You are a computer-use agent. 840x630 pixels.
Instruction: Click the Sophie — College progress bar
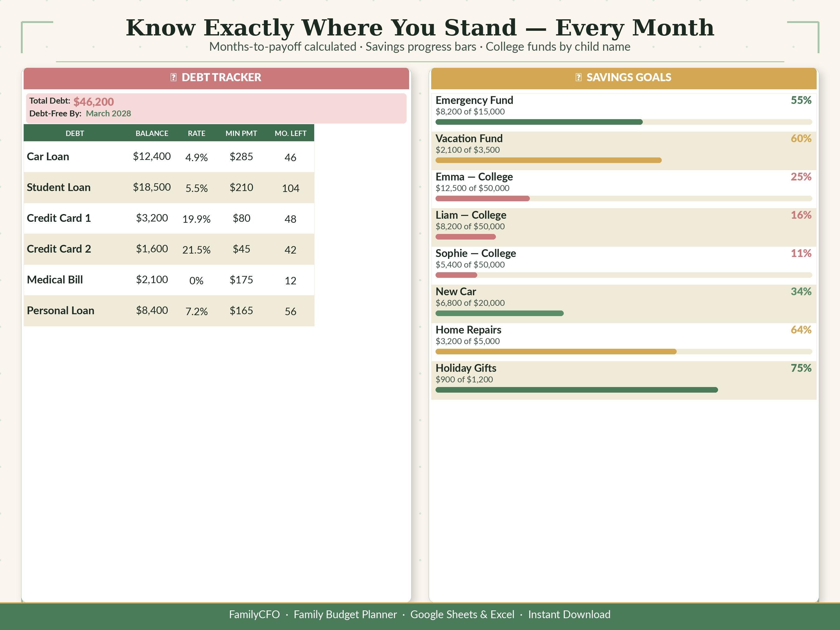[x=623, y=275]
